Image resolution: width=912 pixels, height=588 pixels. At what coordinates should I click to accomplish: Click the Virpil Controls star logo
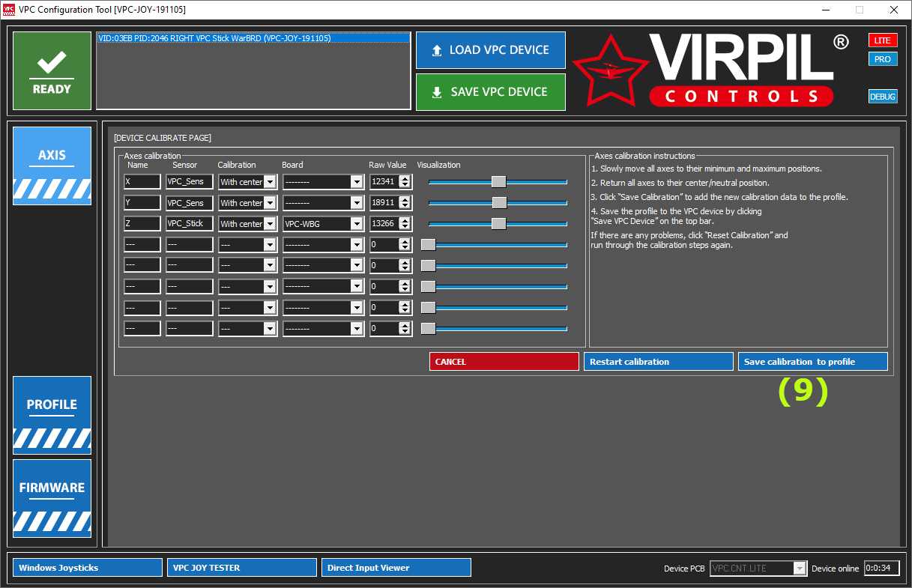[611, 70]
